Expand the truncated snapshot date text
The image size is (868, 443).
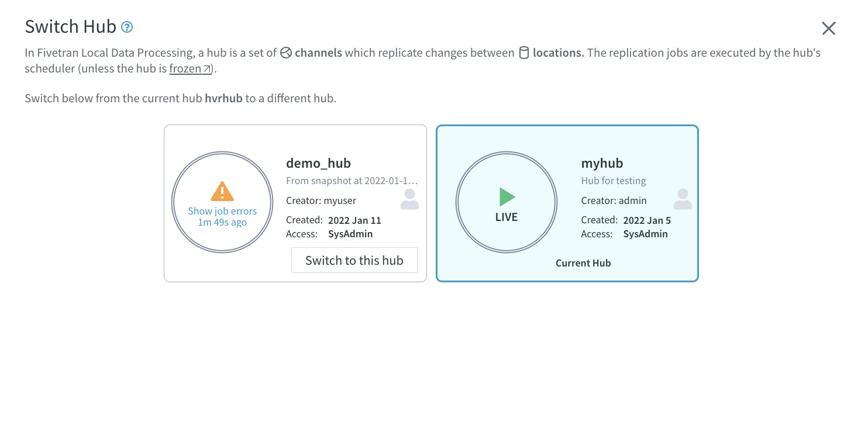tap(352, 181)
